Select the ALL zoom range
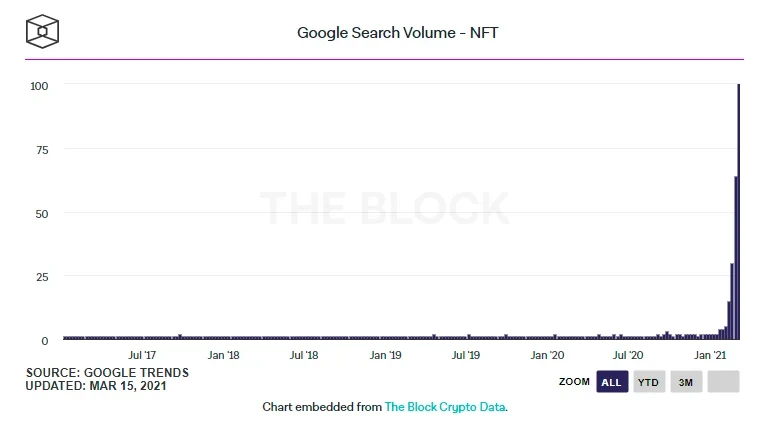Viewport: 766px width, 423px height. (611, 382)
